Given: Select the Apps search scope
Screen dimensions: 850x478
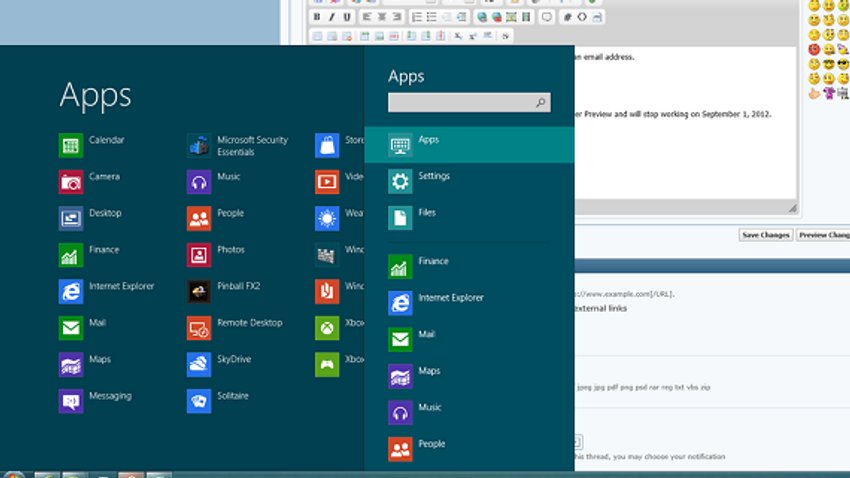Looking at the screenshot, I should click(x=469, y=145).
